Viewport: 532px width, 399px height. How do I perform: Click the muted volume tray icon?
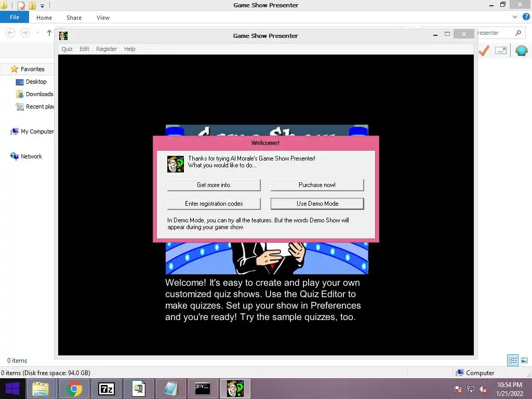(x=483, y=389)
